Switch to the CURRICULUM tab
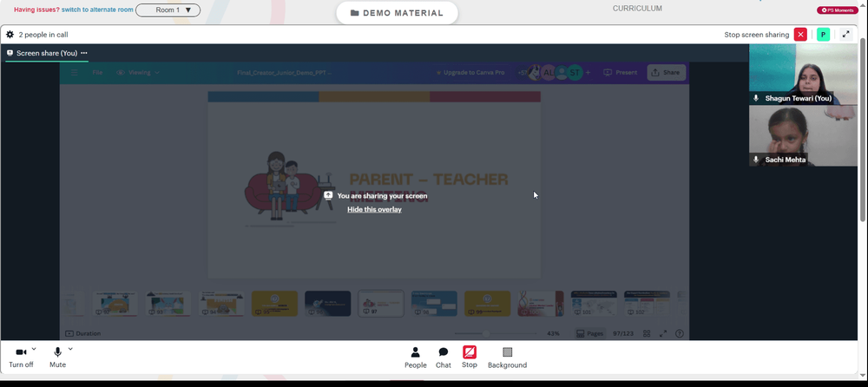 637,9
